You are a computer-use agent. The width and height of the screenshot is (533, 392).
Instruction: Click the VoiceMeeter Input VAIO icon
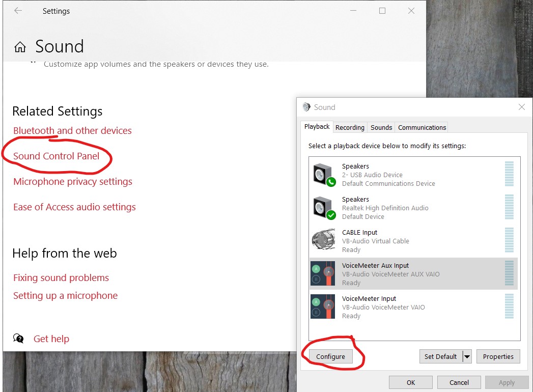point(323,306)
